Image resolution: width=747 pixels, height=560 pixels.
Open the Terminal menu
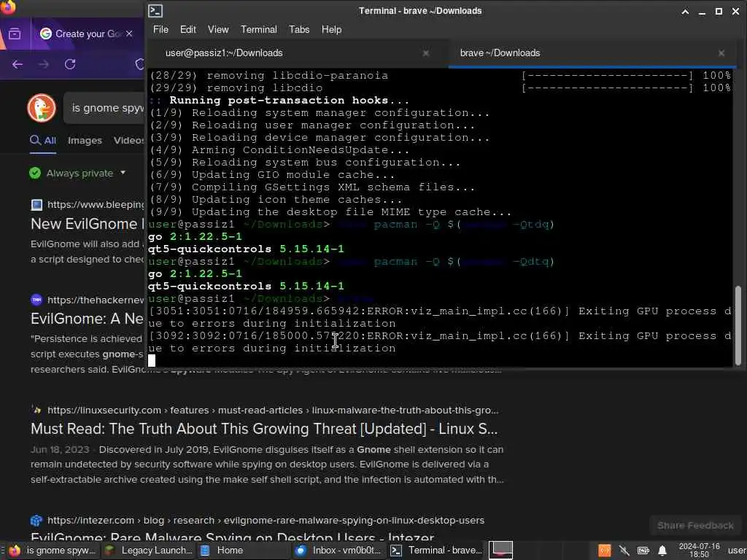coord(259,29)
